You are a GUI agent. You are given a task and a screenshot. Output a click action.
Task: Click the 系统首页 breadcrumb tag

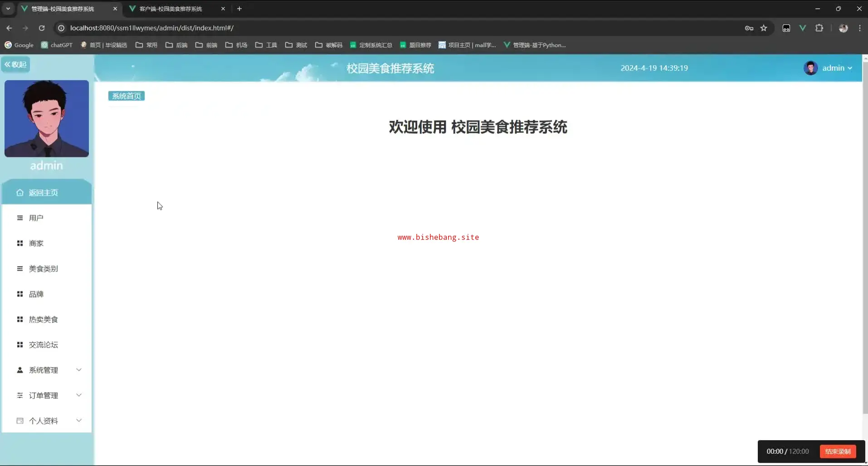point(127,96)
